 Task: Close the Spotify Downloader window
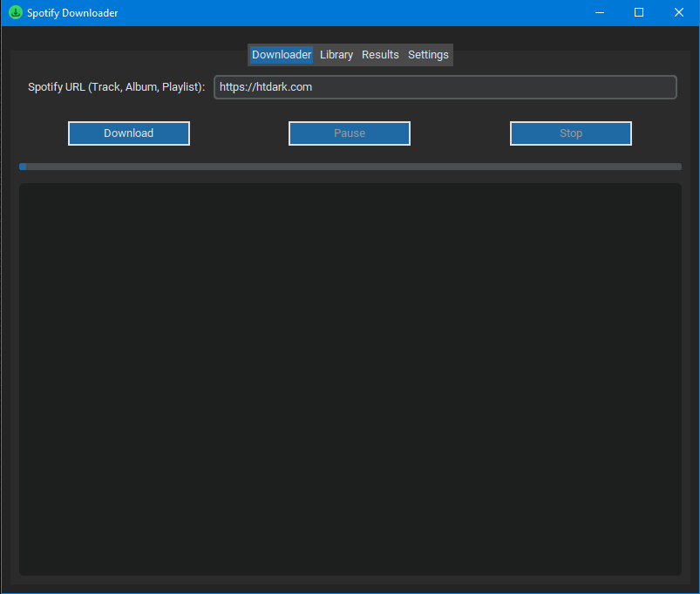point(678,12)
